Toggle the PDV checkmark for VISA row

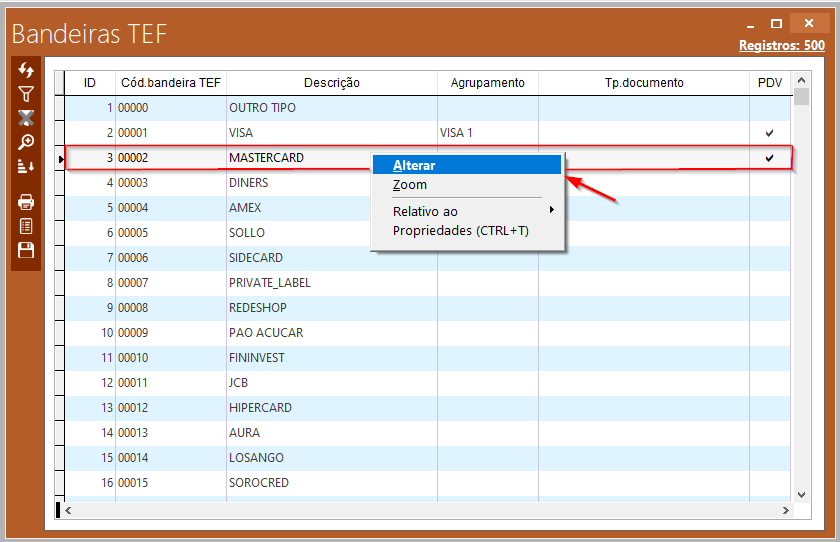(x=769, y=133)
